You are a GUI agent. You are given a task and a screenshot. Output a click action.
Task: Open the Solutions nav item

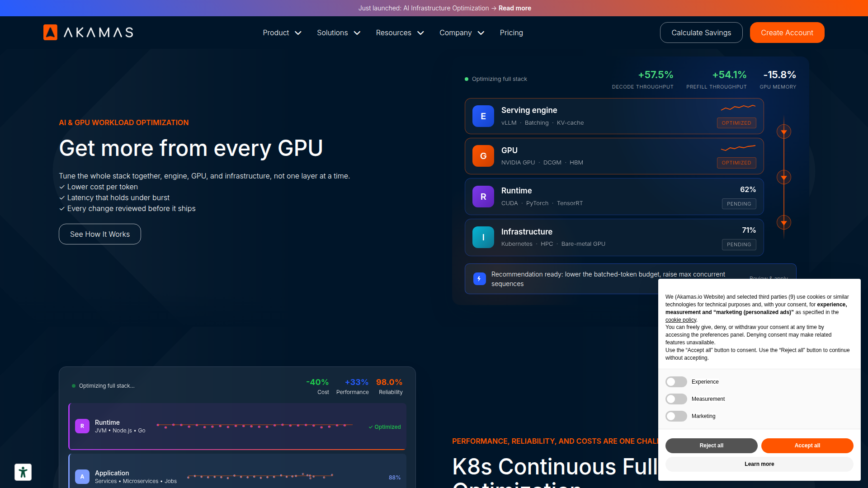click(x=332, y=33)
